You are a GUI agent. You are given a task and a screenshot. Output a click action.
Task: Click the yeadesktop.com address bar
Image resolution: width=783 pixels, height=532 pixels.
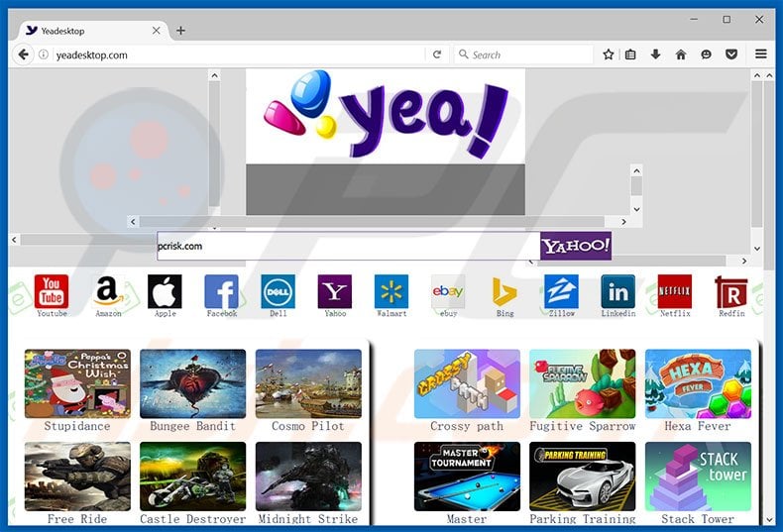coord(240,54)
